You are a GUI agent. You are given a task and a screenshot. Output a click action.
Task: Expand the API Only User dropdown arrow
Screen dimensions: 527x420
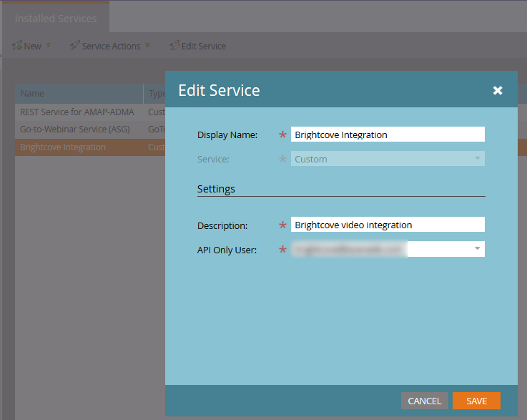click(477, 249)
